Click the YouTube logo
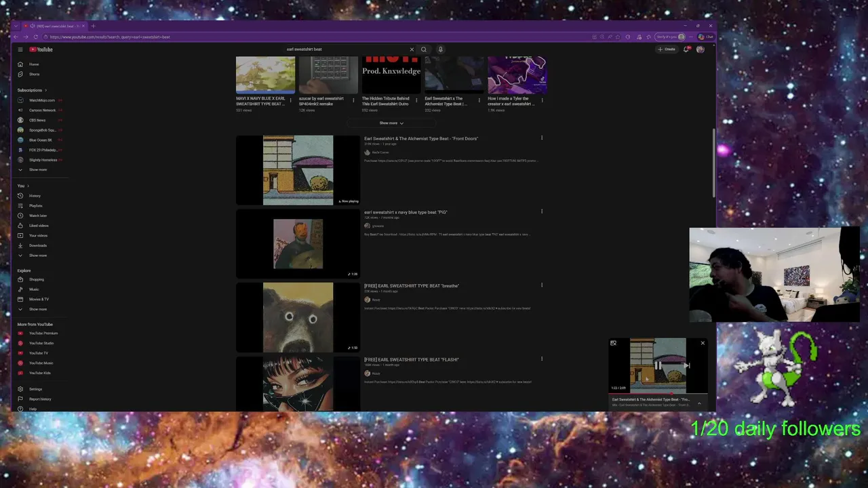The width and height of the screenshot is (868, 488). click(41, 49)
